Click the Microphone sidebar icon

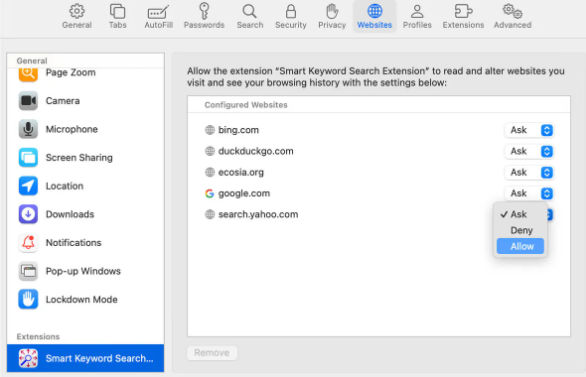(x=28, y=129)
